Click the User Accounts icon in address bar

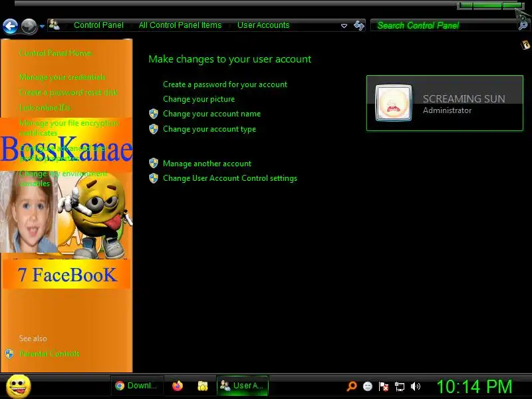(x=55, y=25)
